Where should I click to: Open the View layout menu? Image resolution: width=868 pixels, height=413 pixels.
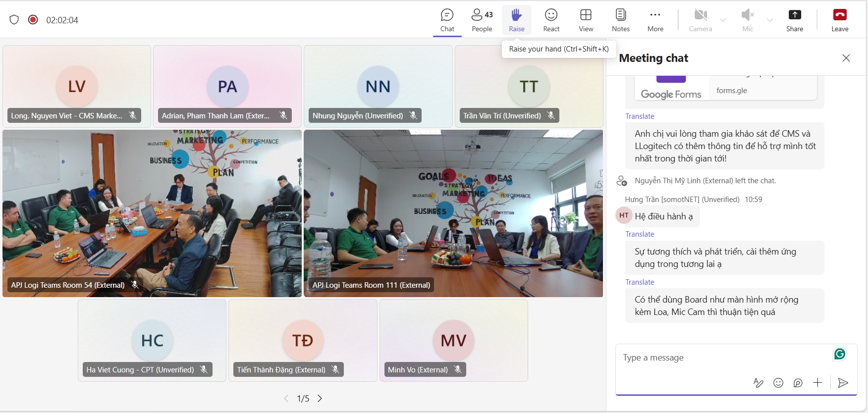tap(586, 20)
